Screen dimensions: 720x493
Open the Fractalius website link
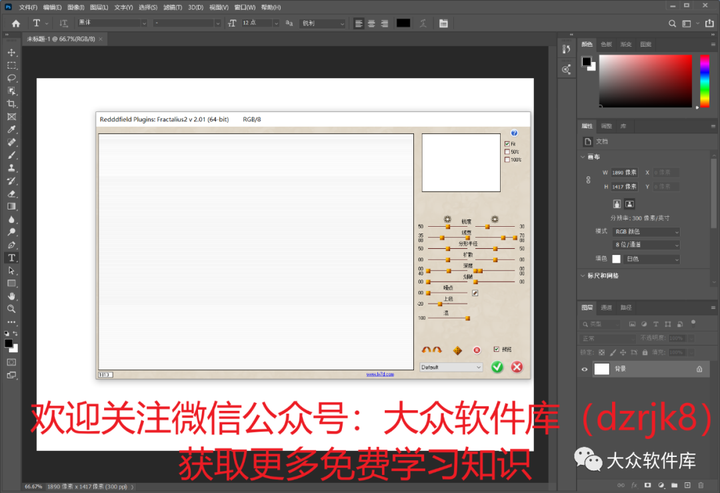tap(380, 375)
